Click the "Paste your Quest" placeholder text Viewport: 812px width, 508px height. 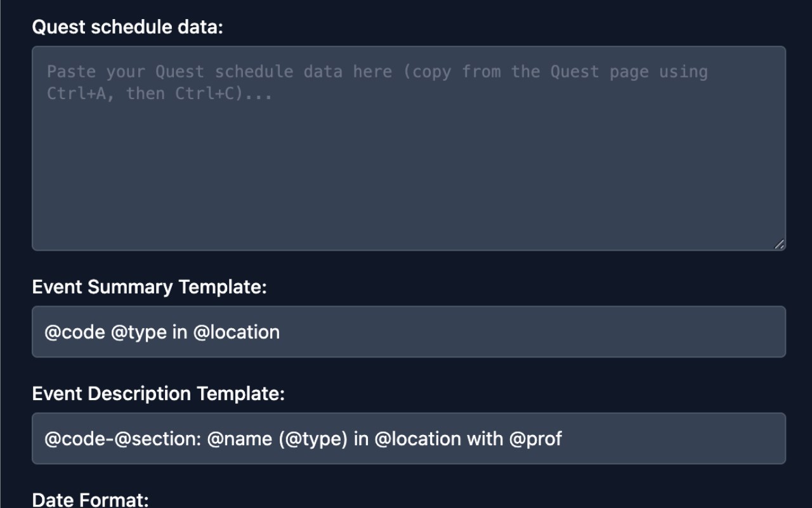(x=126, y=72)
